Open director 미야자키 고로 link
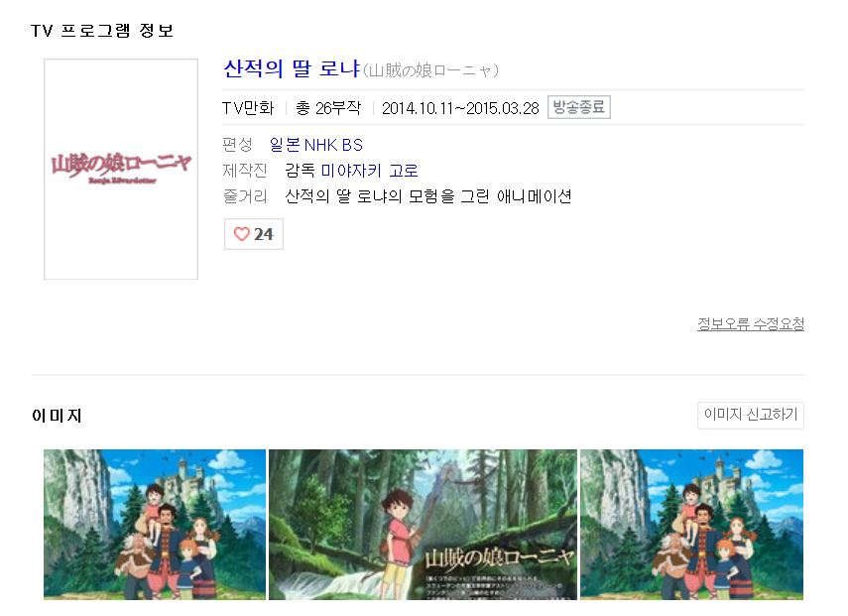This screenshot has height=616, width=848. tap(369, 171)
